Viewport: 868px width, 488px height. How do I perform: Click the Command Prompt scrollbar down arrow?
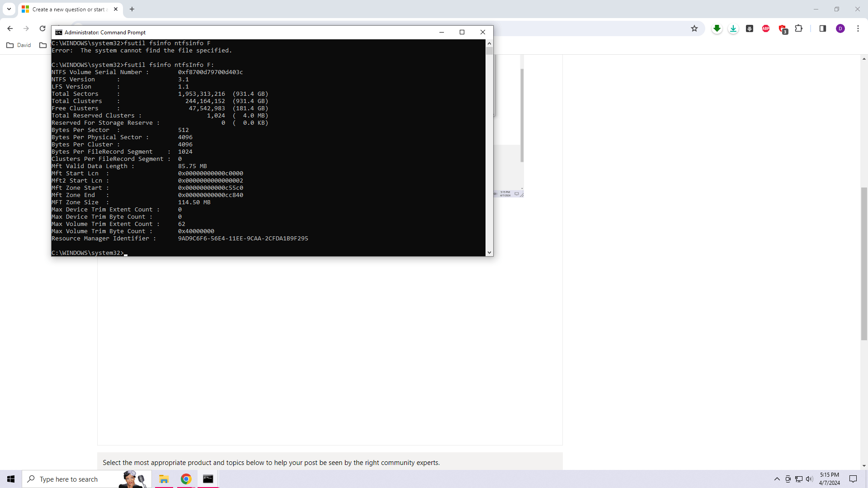click(489, 253)
